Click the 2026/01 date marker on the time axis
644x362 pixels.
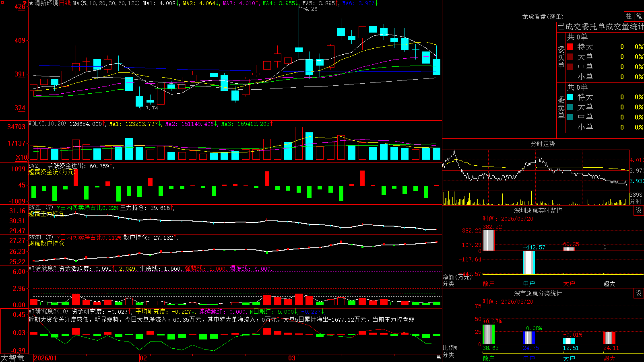click(45, 358)
